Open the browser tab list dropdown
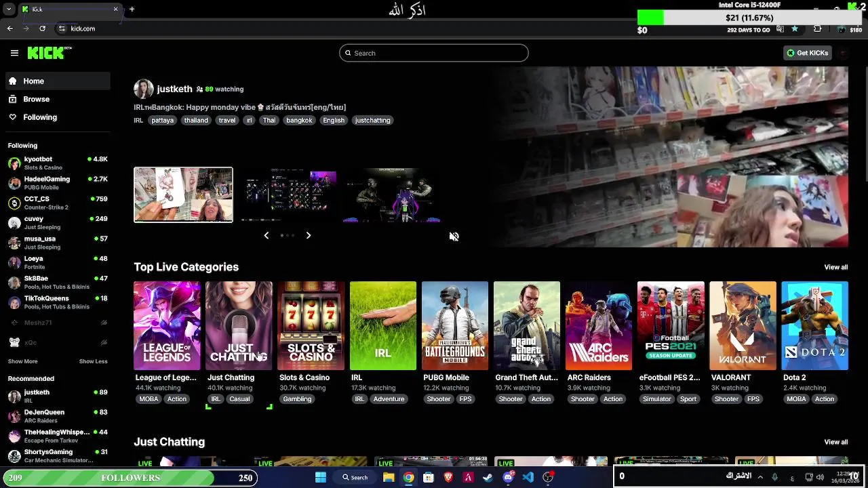The height and width of the screenshot is (488, 868). (x=8, y=9)
